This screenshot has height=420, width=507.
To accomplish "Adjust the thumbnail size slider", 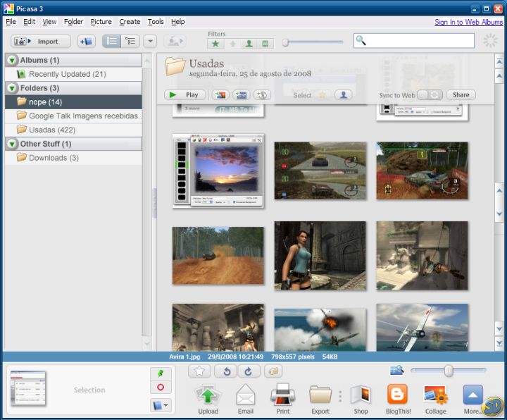I will 448,371.
